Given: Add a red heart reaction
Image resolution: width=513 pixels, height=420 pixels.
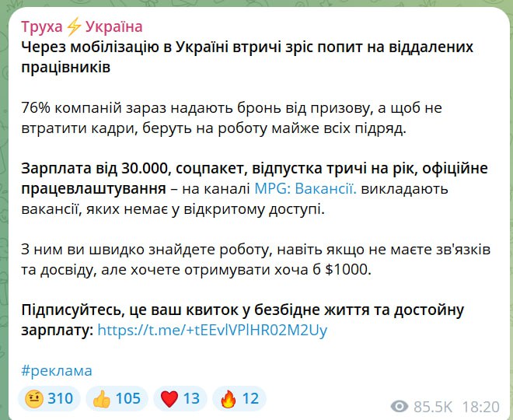Looking at the screenshot, I should (169, 399).
